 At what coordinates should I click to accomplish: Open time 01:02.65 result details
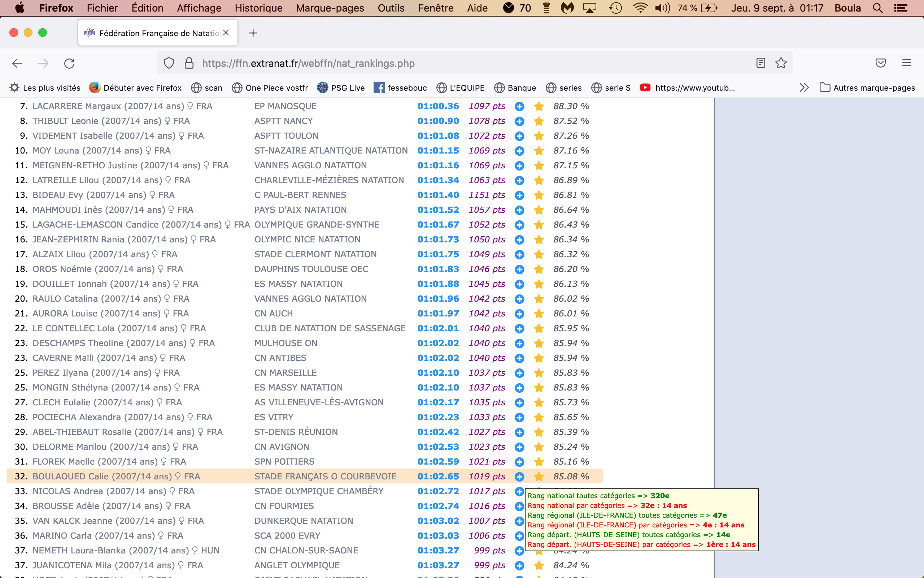click(438, 476)
